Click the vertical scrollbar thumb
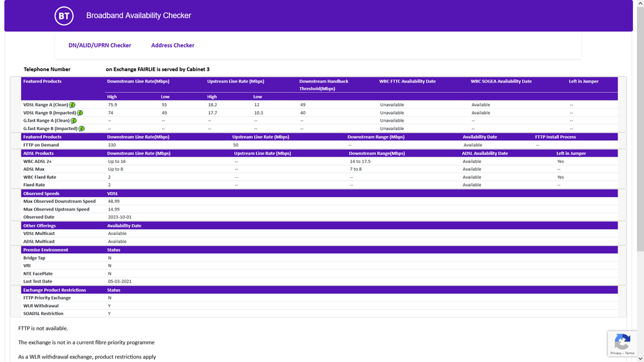 (639, 129)
